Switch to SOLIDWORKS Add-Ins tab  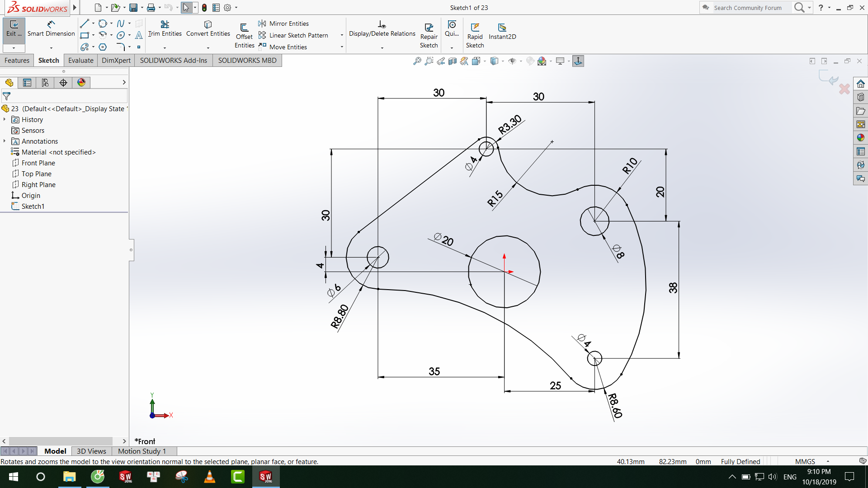coord(174,61)
